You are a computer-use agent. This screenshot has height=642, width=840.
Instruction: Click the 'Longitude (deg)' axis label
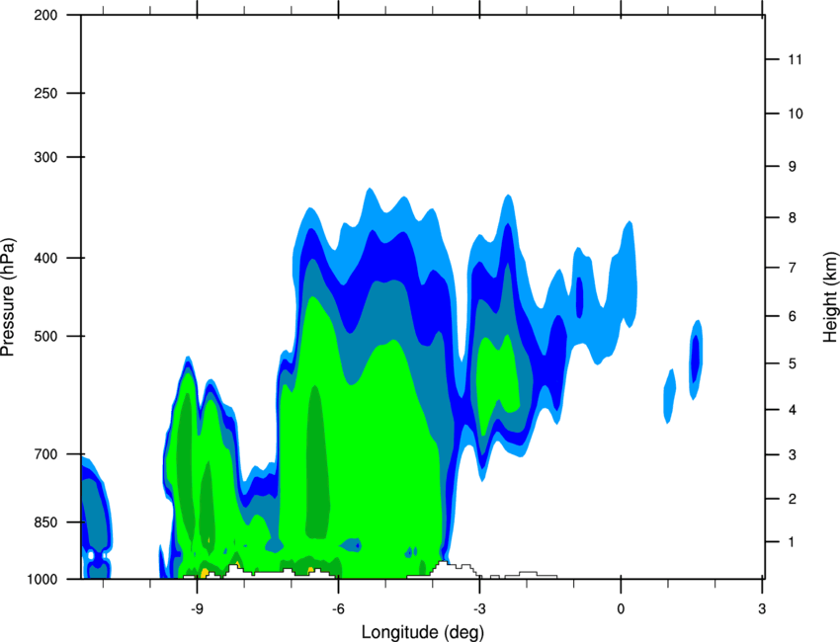(423, 632)
